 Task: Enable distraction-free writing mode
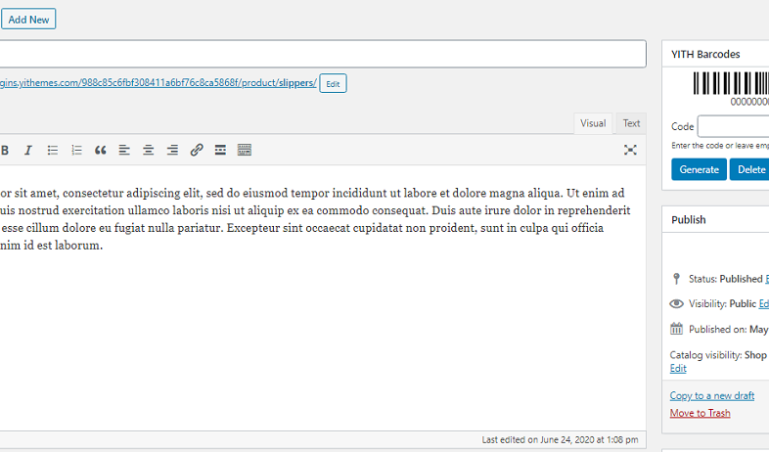click(x=630, y=150)
